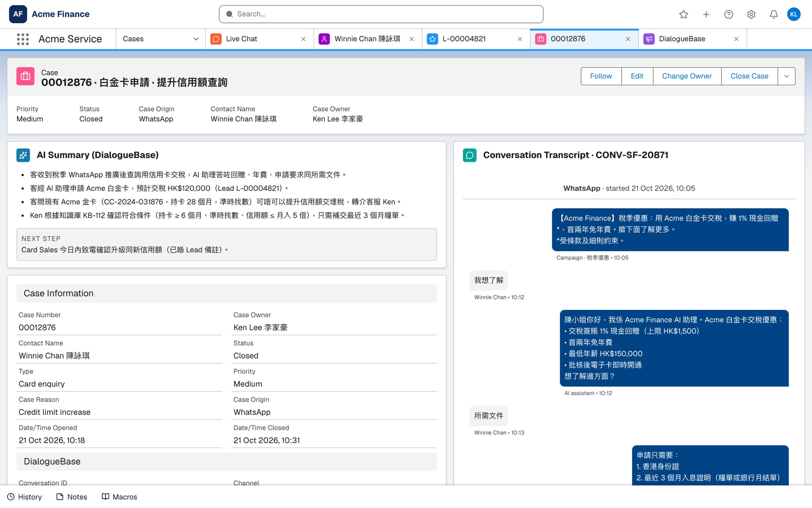The width and height of the screenshot is (812, 508).
Task: Click the global Search field
Action: coord(381,14)
